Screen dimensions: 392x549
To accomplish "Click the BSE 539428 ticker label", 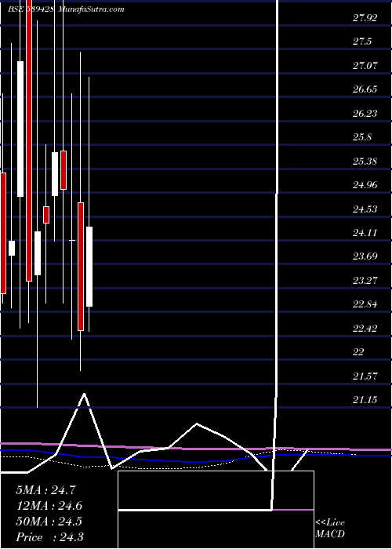I will tap(31, 9).
